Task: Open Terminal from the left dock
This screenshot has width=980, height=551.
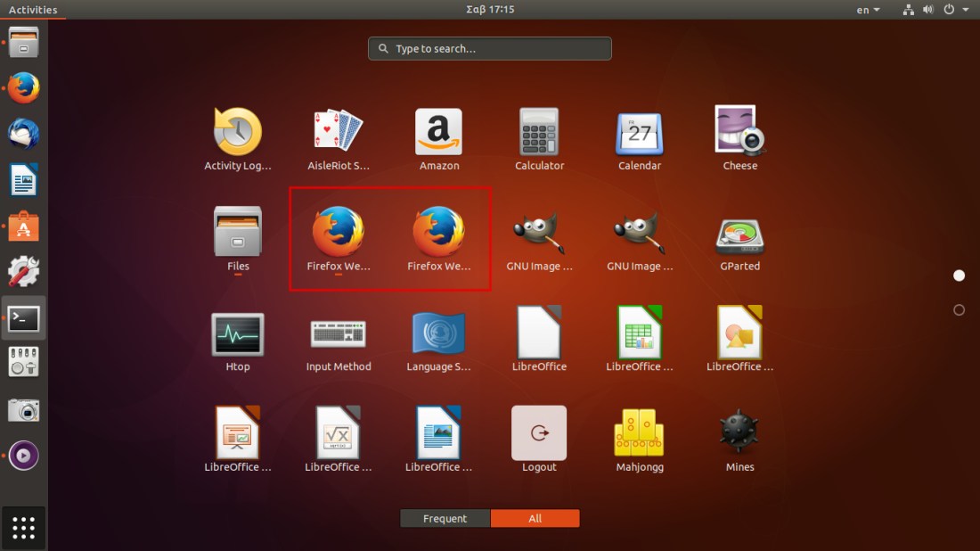Action: pos(24,318)
